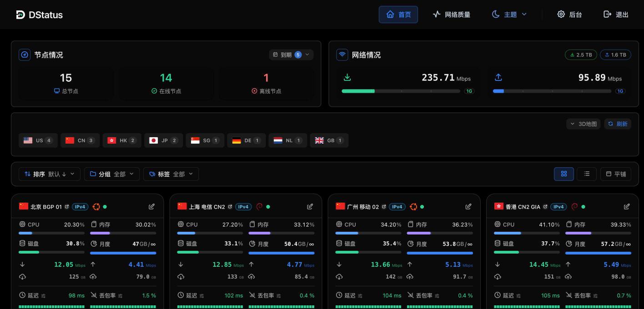This screenshot has height=309, width=644.
Task: Filter nodes by GB flag
Action: coord(329,140)
